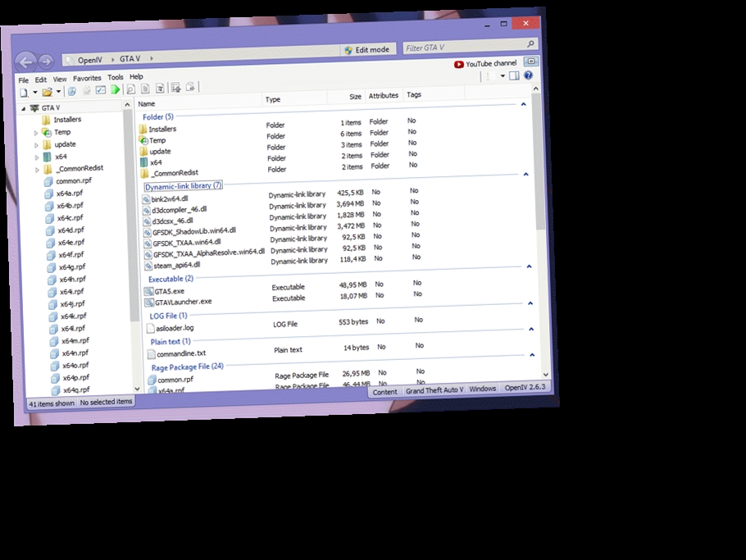Open the Favorites menu
746x560 pixels.
[87, 77]
